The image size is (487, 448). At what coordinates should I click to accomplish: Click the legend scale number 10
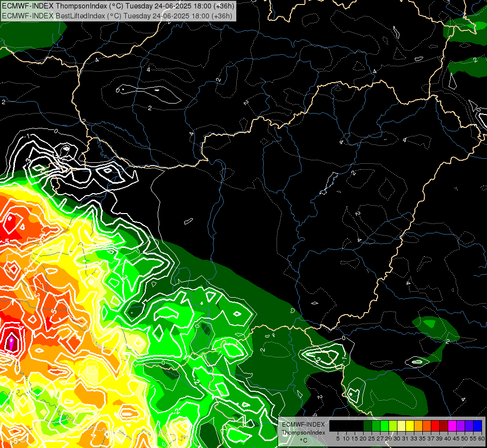coord(346,439)
